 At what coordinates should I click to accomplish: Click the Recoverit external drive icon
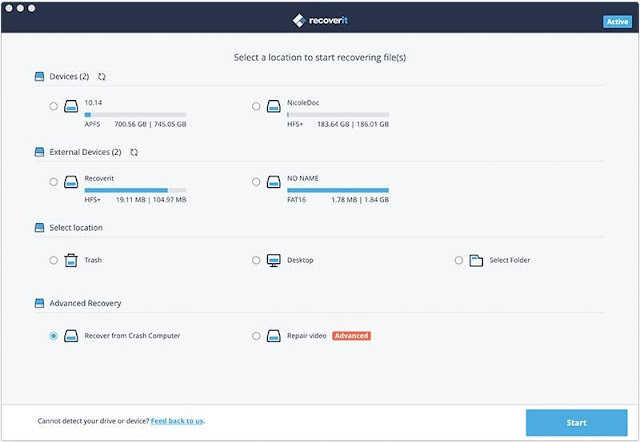pyautogui.click(x=71, y=182)
